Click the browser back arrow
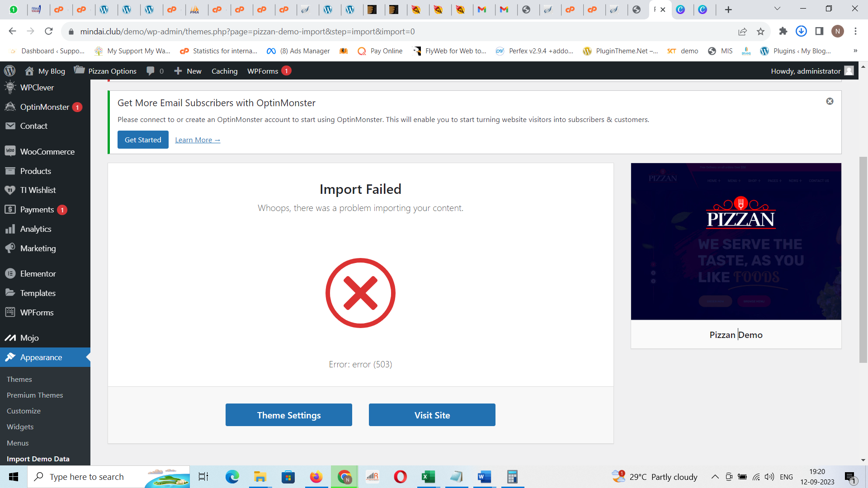This screenshot has width=868, height=488. [12, 31]
